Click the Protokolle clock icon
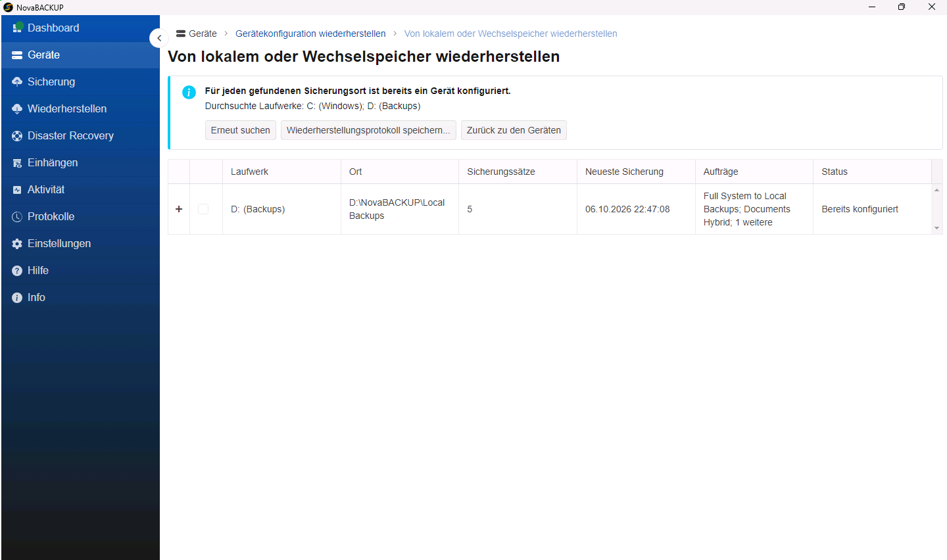 coord(17,216)
